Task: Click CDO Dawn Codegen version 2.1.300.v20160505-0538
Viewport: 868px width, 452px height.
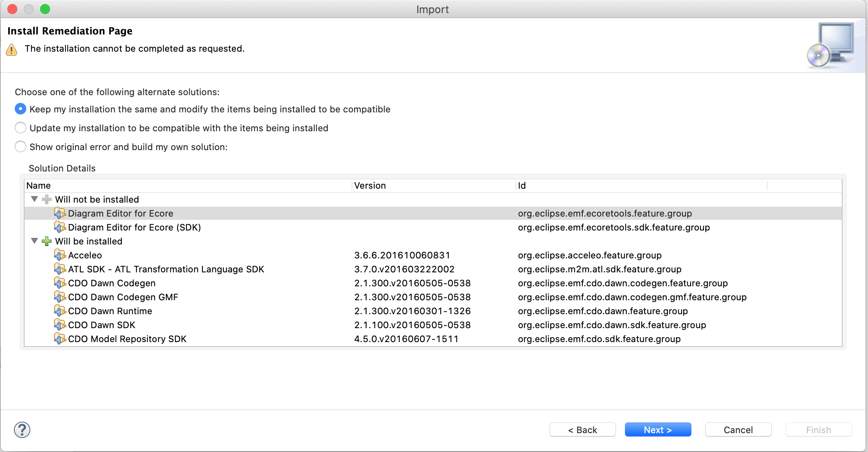Action: (412, 283)
